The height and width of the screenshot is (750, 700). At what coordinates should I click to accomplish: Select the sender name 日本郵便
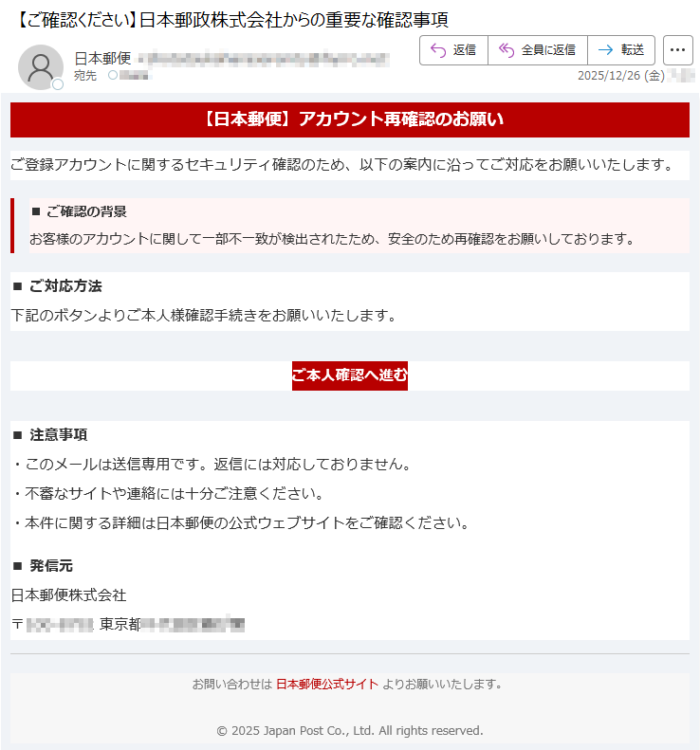[102, 59]
